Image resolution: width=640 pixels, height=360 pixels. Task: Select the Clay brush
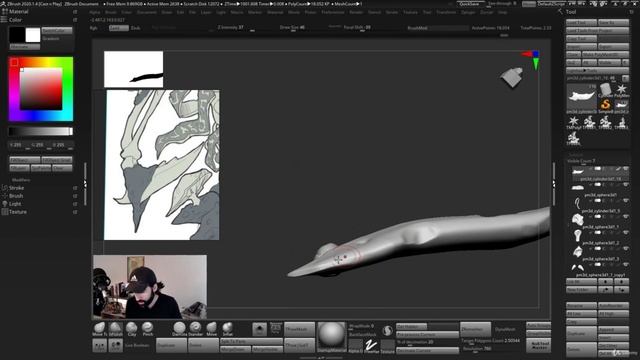pos(131,329)
